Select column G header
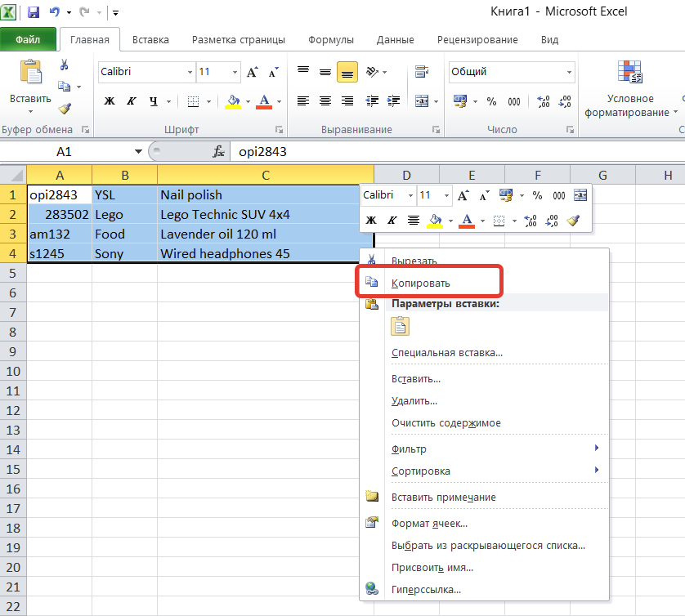 pyautogui.click(x=603, y=175)
